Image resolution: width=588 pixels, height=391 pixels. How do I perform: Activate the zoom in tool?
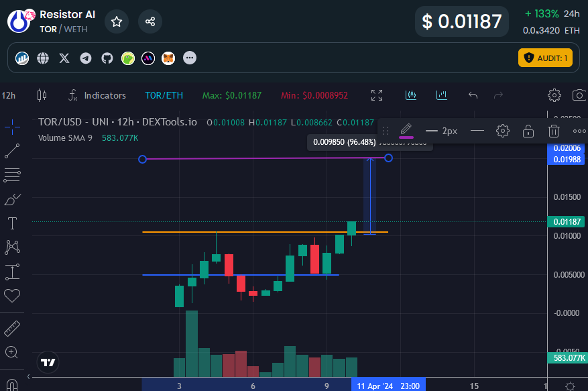11,352
